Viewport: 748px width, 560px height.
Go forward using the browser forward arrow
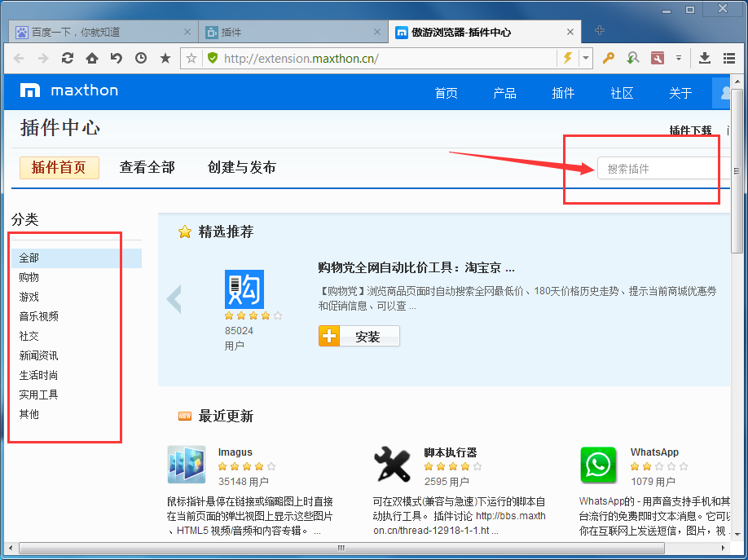coord(43,58)
